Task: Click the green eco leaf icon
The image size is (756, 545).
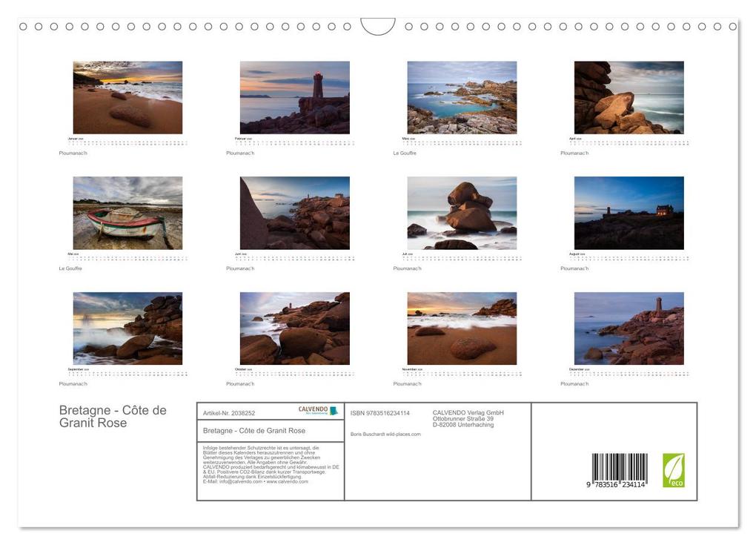Action: pos(673,470)
